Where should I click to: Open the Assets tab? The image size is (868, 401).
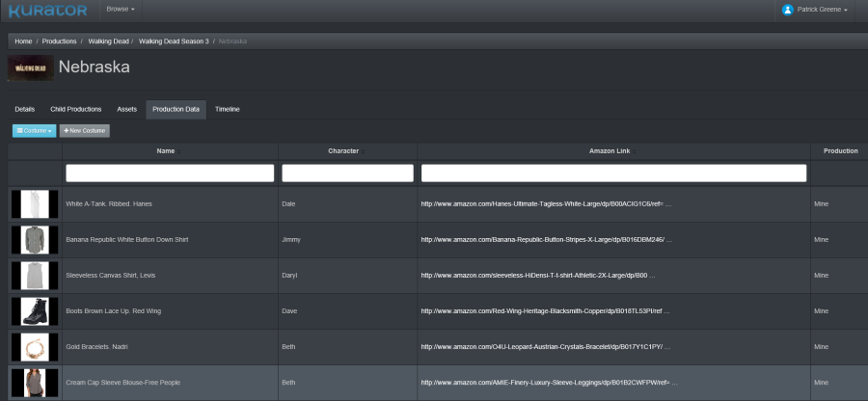tap(127, 109)
